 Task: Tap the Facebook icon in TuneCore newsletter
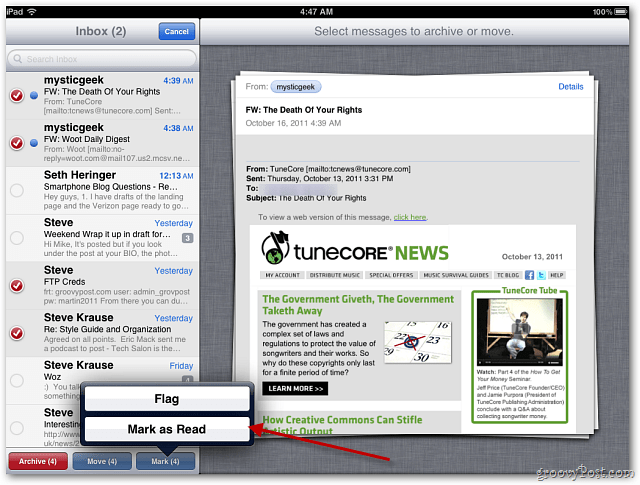click(529, 275)
